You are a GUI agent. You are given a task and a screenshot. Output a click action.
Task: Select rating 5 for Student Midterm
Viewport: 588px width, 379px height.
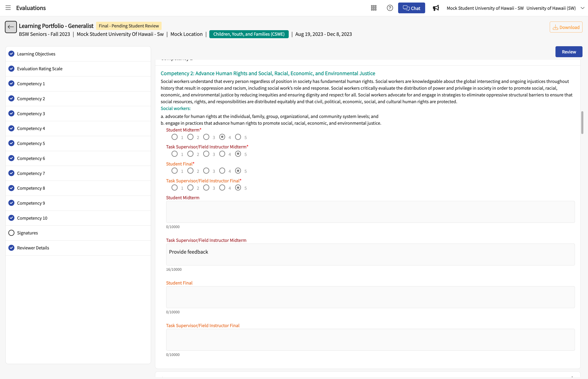click(238, 137)
